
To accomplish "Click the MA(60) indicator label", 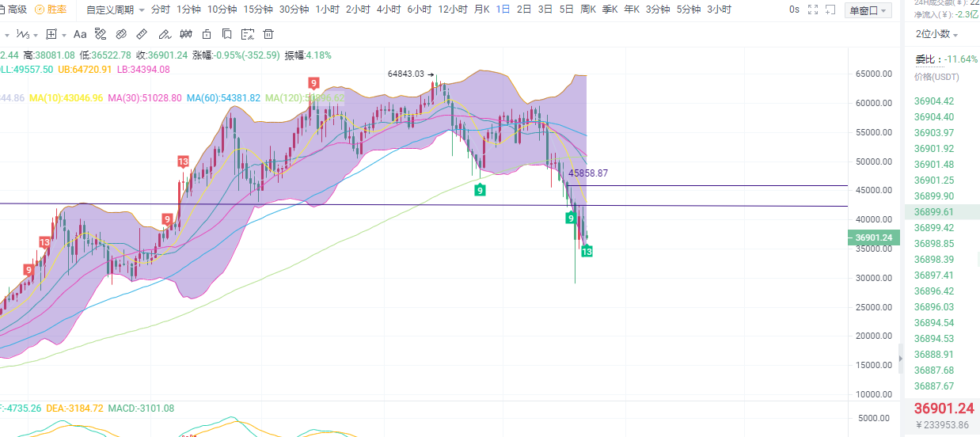I will (223, 98).
